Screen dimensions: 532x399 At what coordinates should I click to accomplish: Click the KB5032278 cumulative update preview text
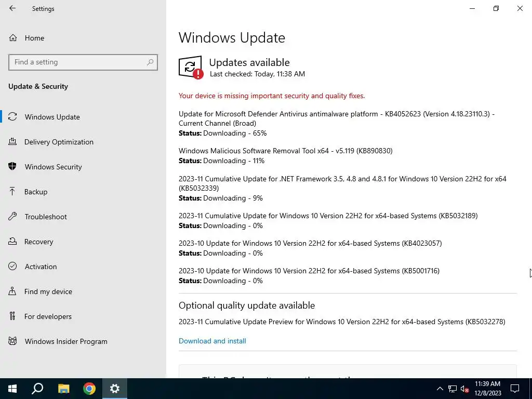tap(342, 322)
